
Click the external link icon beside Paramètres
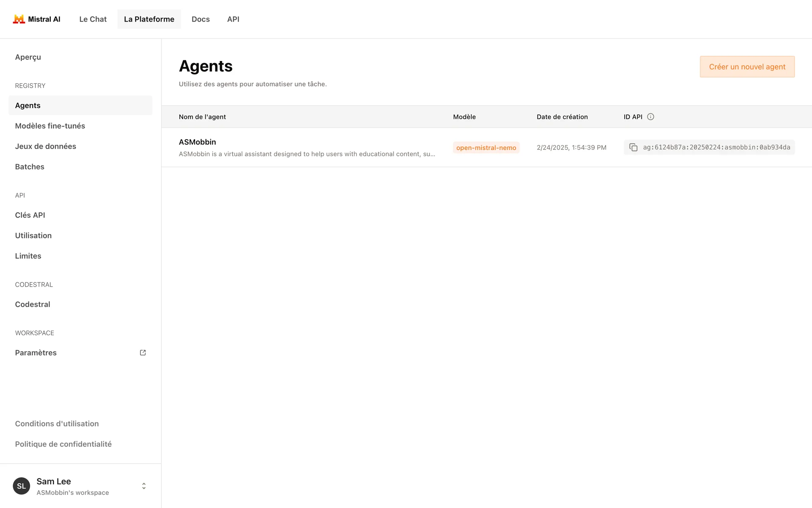click(x=143, y=353)
